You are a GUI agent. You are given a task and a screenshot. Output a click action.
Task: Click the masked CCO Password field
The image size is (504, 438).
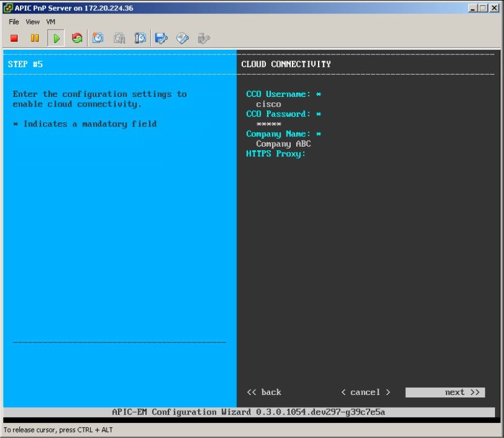click(269, 124)
